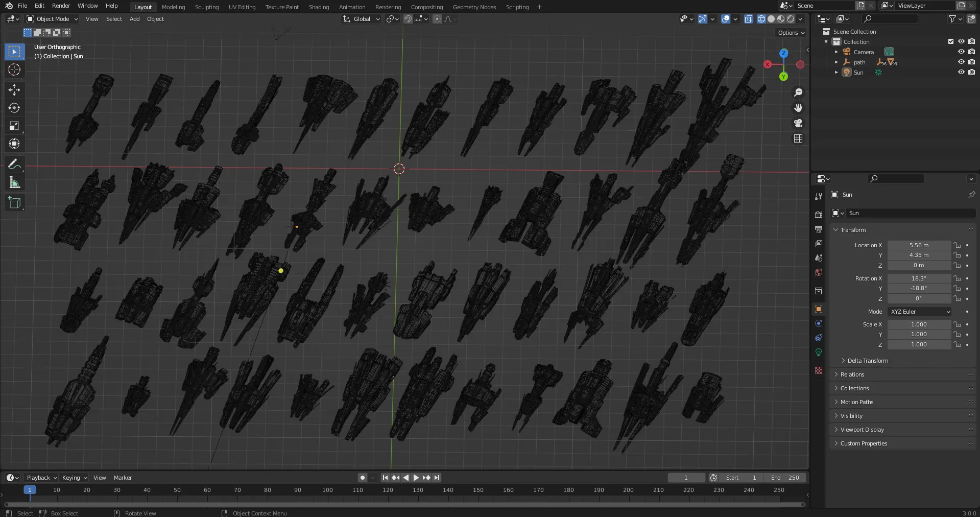Open Playback menu in timeline
This screenshot has height=517, width=980.
(41, 478)
